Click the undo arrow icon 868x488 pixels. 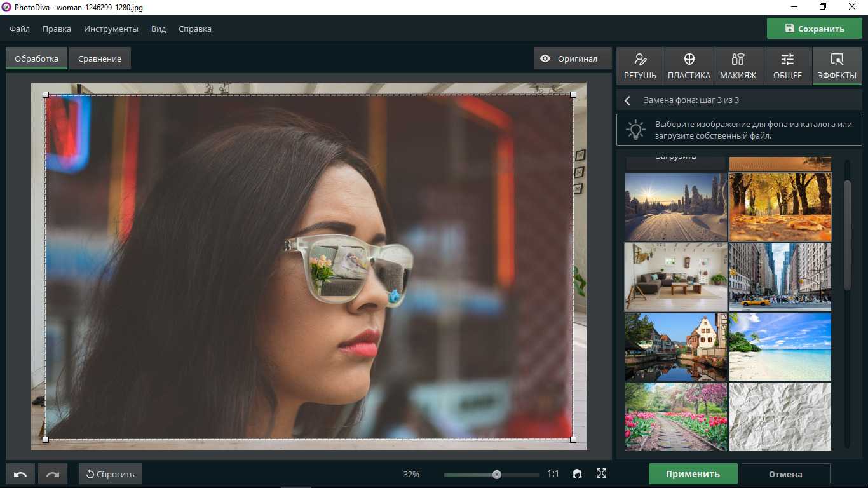click(20, 474)
